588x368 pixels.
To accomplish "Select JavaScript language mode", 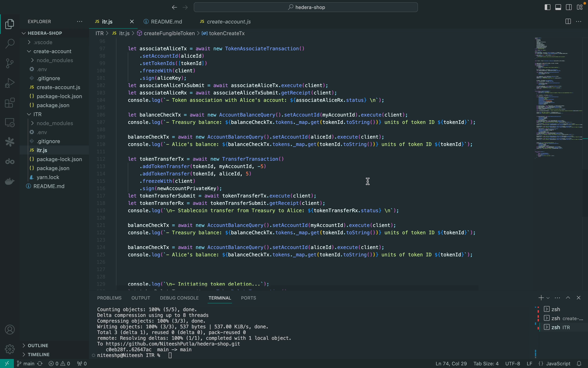I will (x=558, y=363).
